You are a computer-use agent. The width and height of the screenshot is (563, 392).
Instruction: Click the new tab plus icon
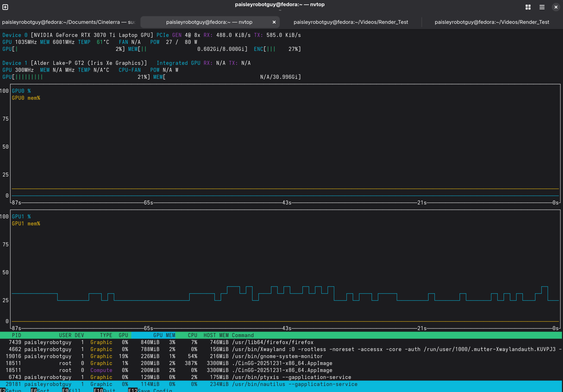5,7
